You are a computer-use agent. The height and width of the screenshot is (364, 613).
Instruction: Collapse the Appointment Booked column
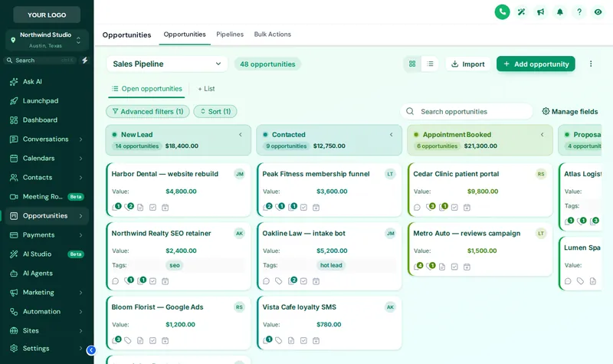pyautogui.click(x=543, y=135)
